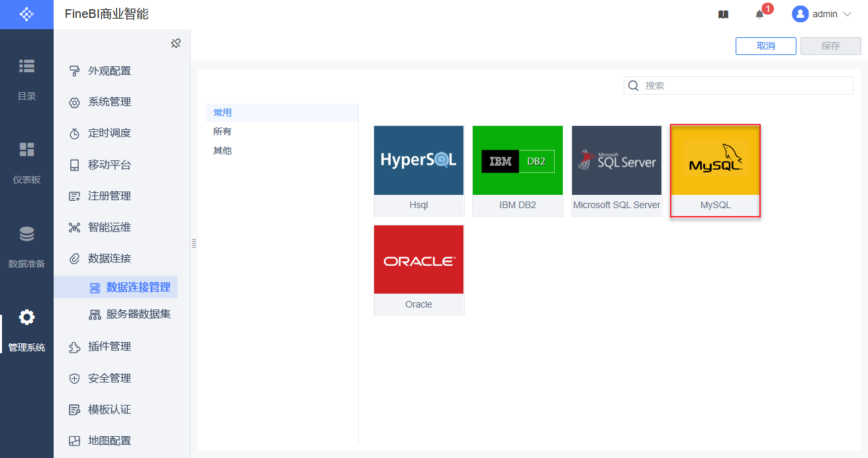Click the 取消 cancel button

[766, 46]
